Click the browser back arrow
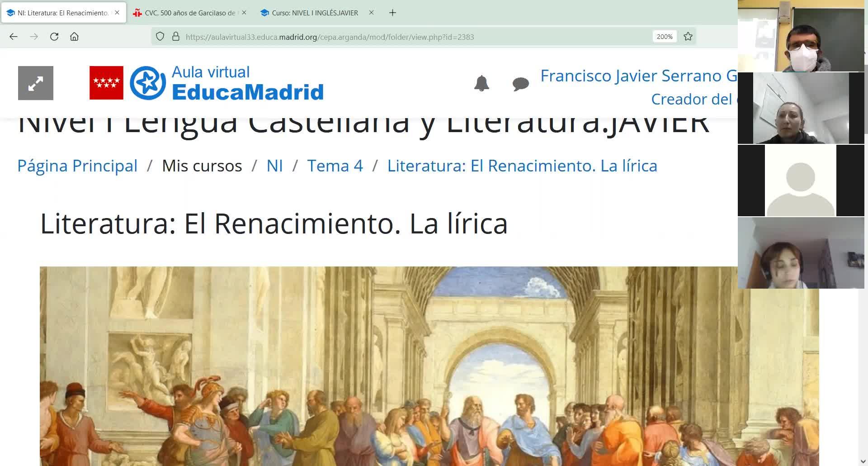This screenshot has width=868, height=466. coord(14,37)
